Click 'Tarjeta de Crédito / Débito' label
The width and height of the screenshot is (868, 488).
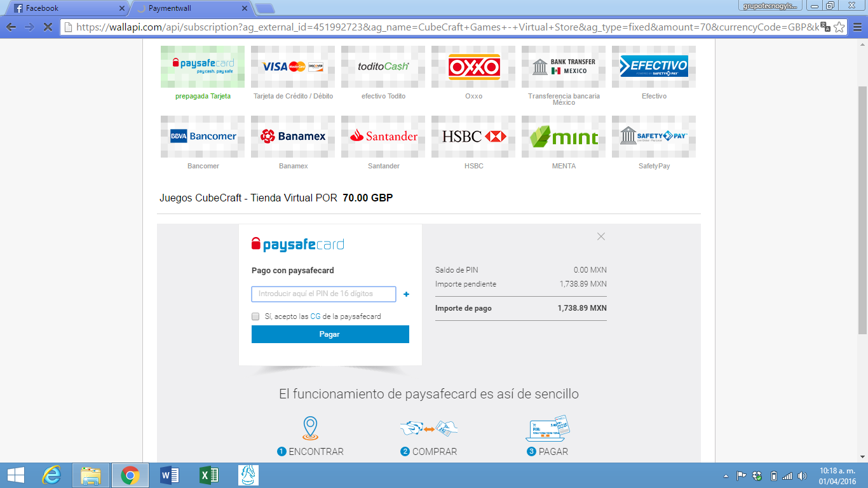pyautogui.click(x=293, y=96)
